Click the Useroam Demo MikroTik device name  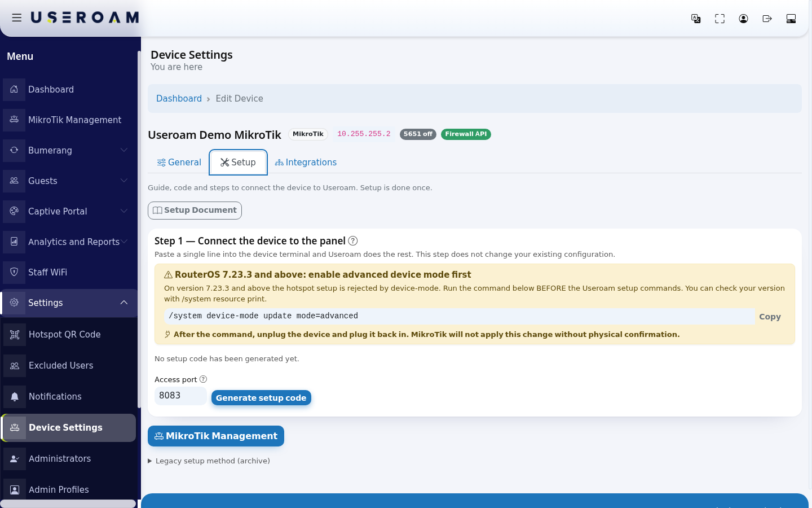[214, 135]
